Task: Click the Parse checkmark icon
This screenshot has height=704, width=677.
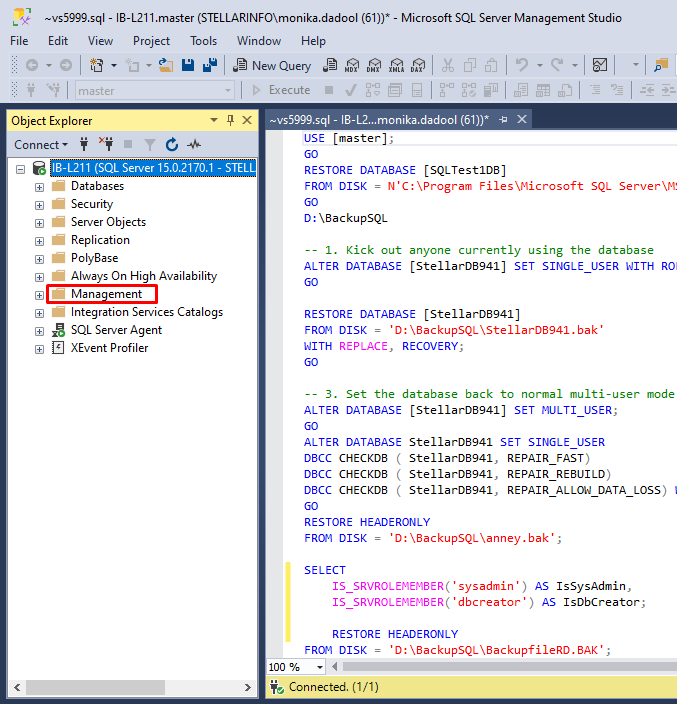Action: [351, 91]
